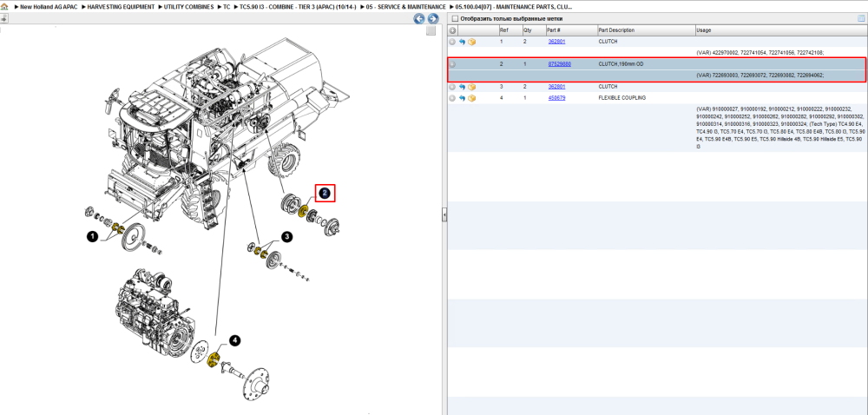The width and height of the screenshot is (868, 415).
Task: Select callout 1 on the diagram
Action: [x=93, y=237]
